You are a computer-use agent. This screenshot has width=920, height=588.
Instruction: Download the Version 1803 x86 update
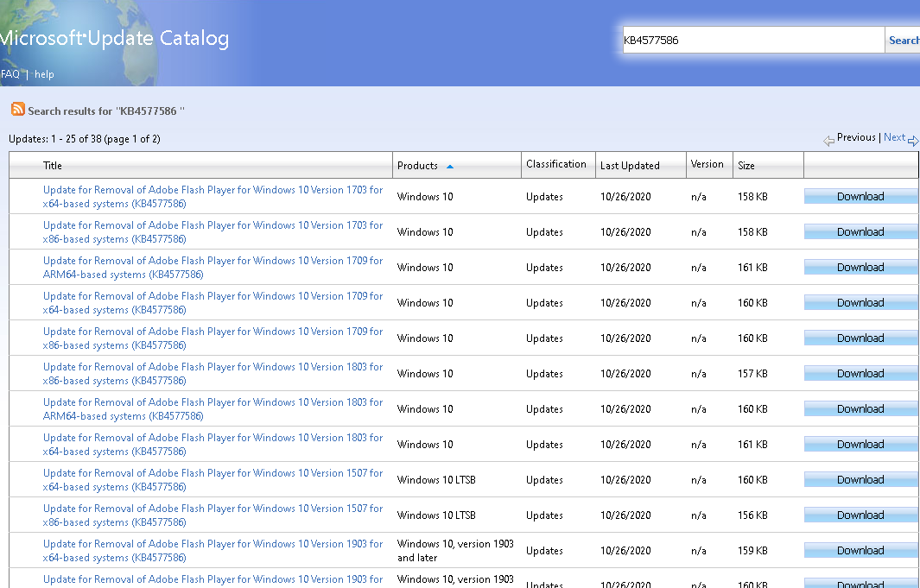pyautogui.click(x=860, y=373)
